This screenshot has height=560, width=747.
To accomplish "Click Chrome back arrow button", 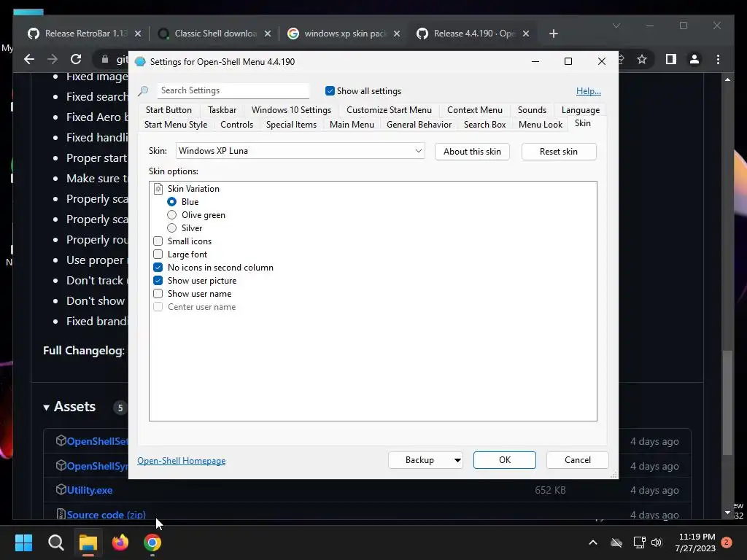I will coord(29,59).
